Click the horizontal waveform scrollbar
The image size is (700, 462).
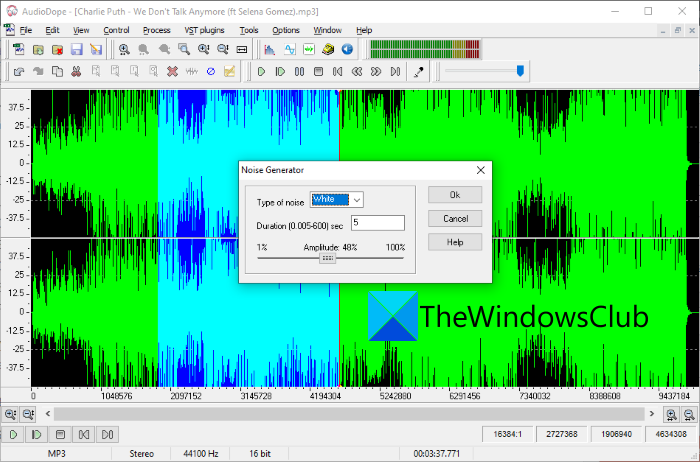point(349,414)
